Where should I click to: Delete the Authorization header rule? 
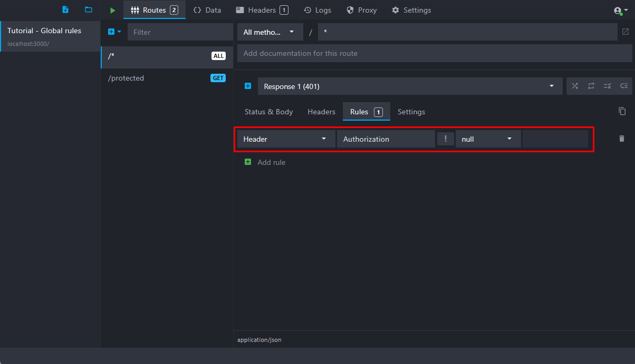pos(622,139)
